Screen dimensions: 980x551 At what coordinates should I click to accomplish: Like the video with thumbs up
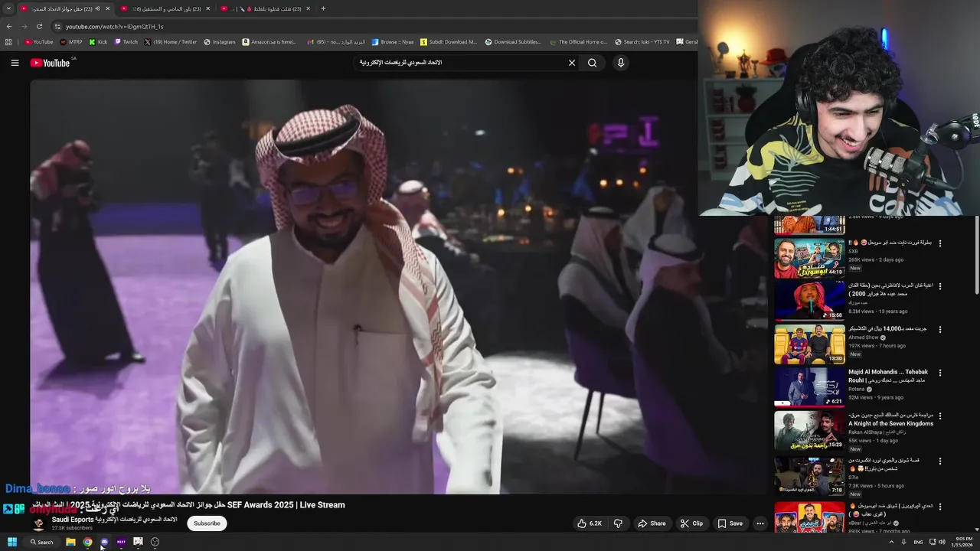click(x=590, y=523)
